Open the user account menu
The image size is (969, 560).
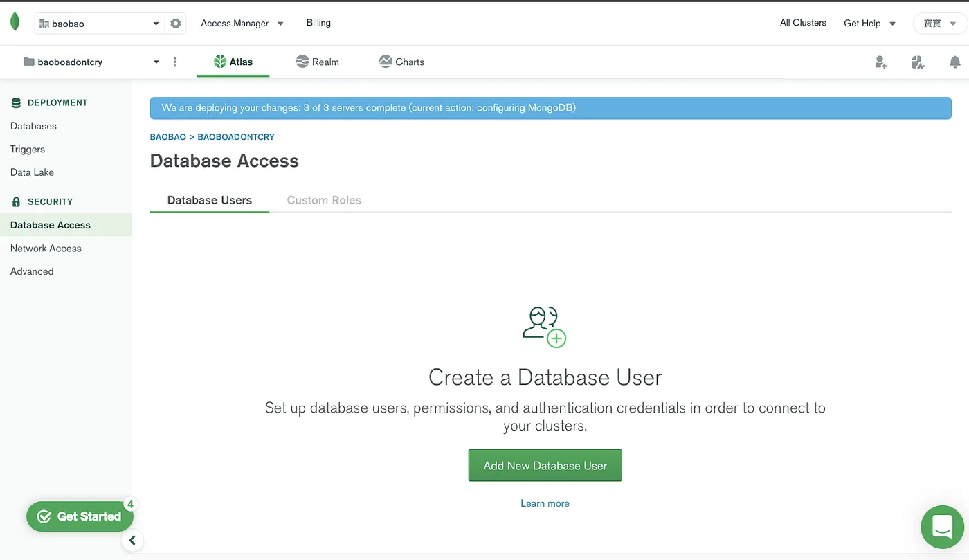point(939,23)
